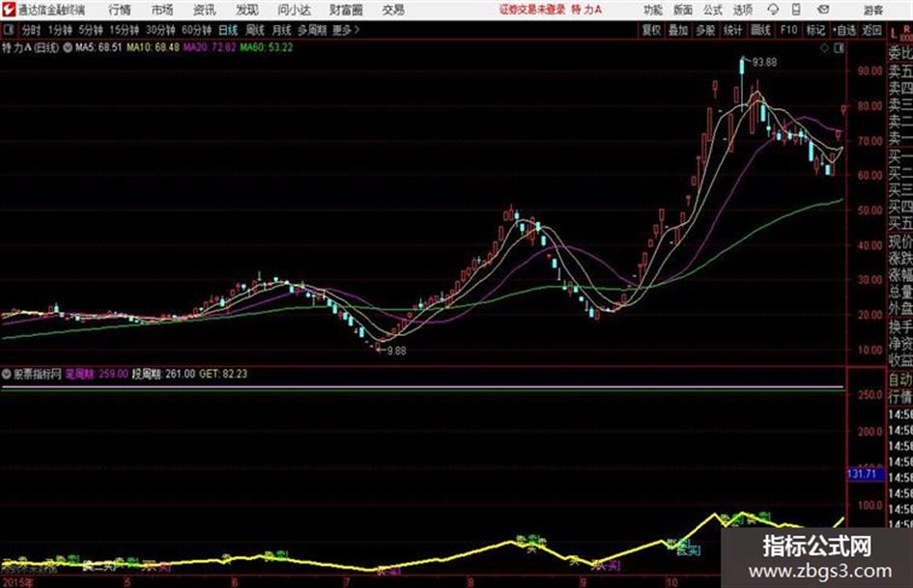Image resolution: width=913 pixels, height=588 pixels.
Task: Switch to the 1分钟 period tab
Action: pos(60,30)
